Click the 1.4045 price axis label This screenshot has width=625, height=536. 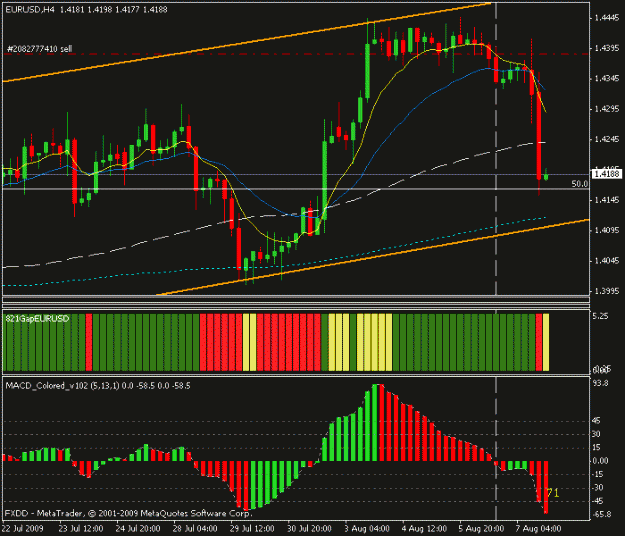click(607, 261)
